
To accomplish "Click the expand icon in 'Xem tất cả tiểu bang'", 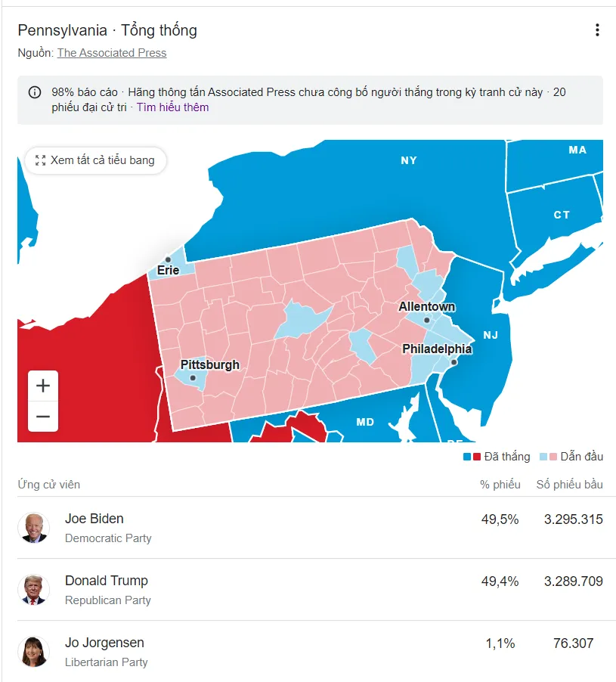I will coord(40,160).
